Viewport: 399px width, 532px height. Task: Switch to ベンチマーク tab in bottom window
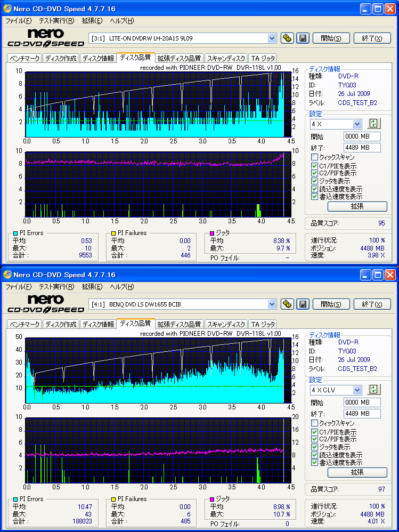25,324
